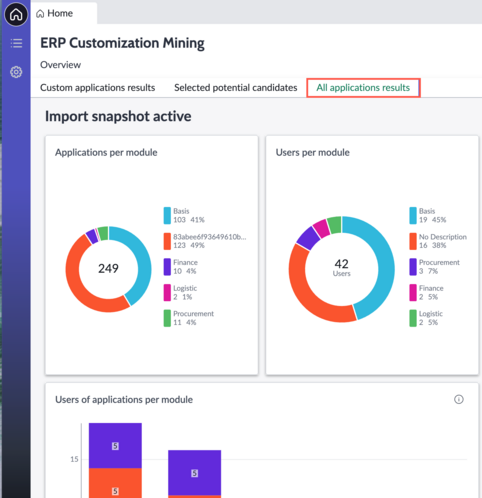Switch to Custom applications results tab
Image resolution: width=482 pixels, height=498 pixels.
click(x=98, y=88)
